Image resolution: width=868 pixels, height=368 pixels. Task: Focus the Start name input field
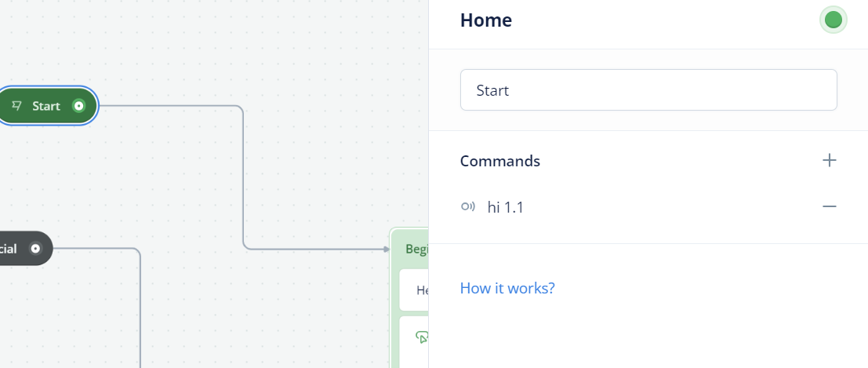click(648, 89)
